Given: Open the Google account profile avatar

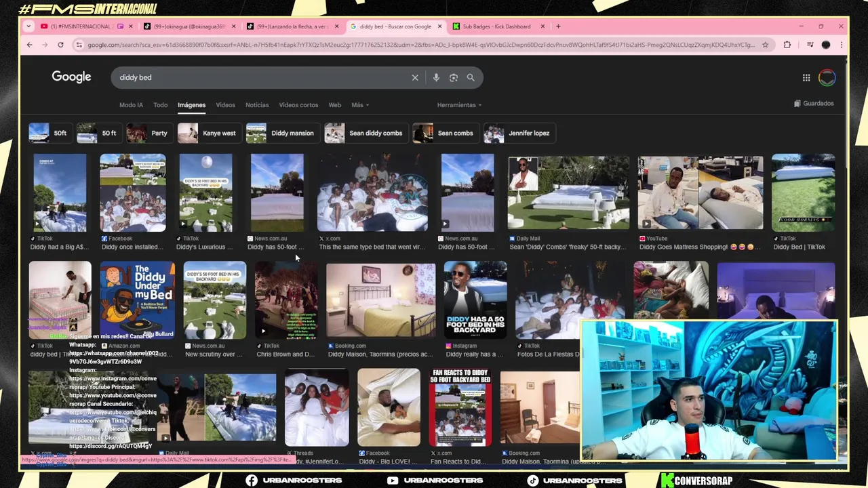Looking at the screenshot, I should (827, 77).
